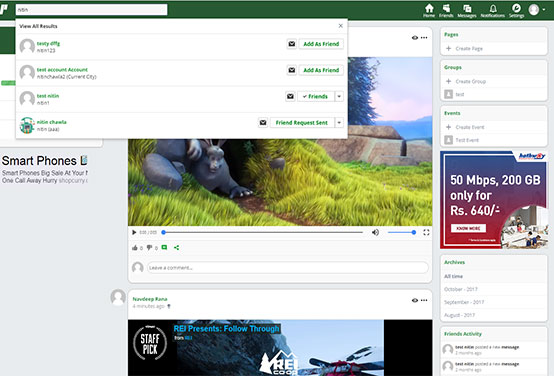Send message to test account Account
Viewport: 554px width, 376px height.
(x=291, y=70)
